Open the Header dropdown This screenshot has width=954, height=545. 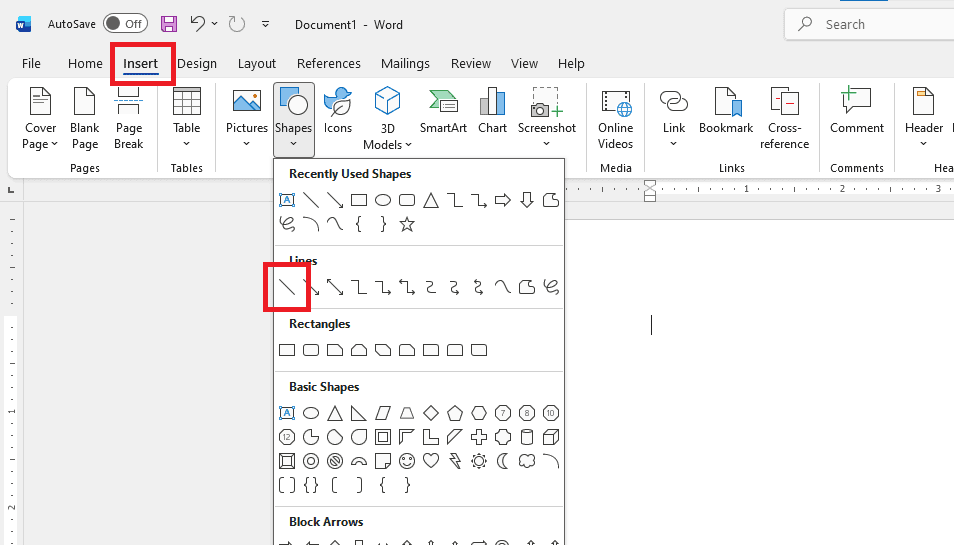coord(924,119)
